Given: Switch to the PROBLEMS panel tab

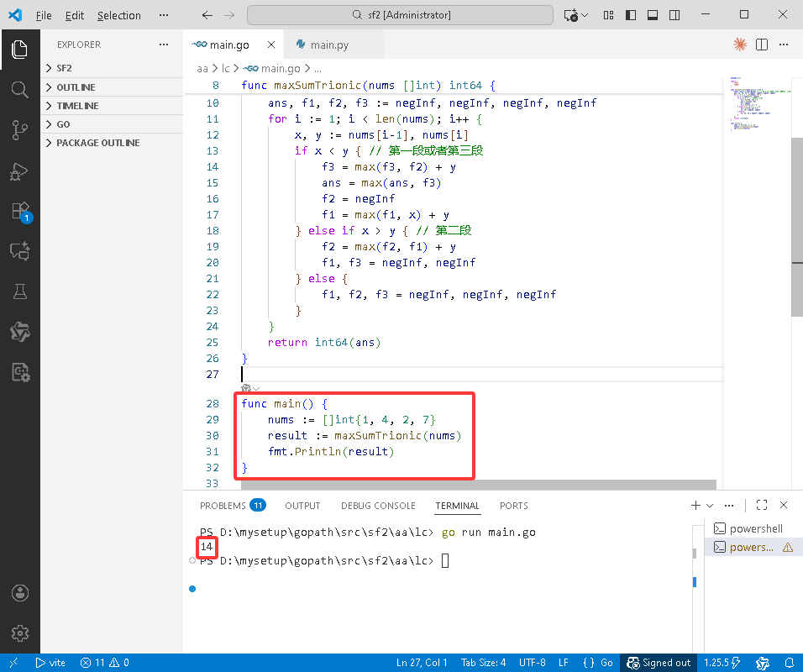Looking at the screenshot, I should 233,506.
